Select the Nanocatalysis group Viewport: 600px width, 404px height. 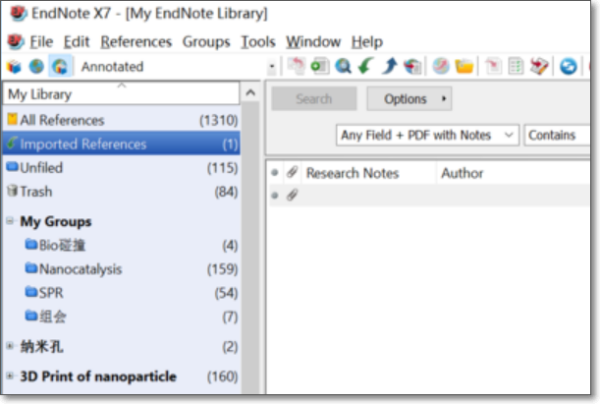121,269
